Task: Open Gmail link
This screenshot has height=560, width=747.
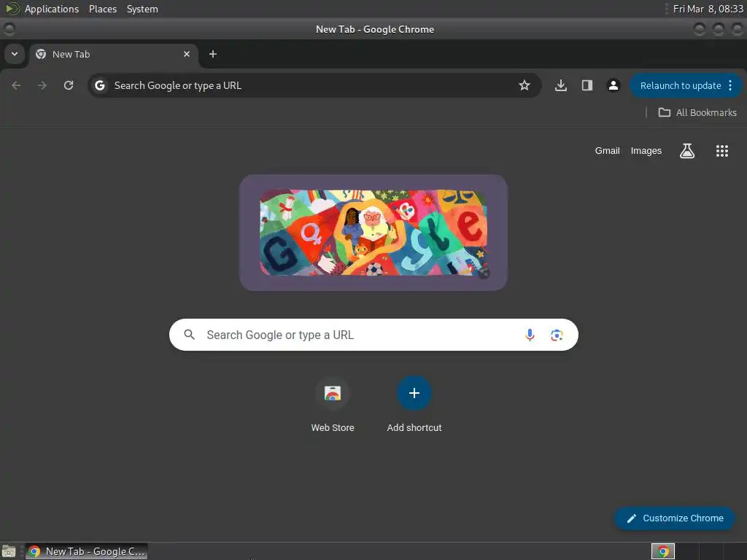Action: tap(607, 150)
